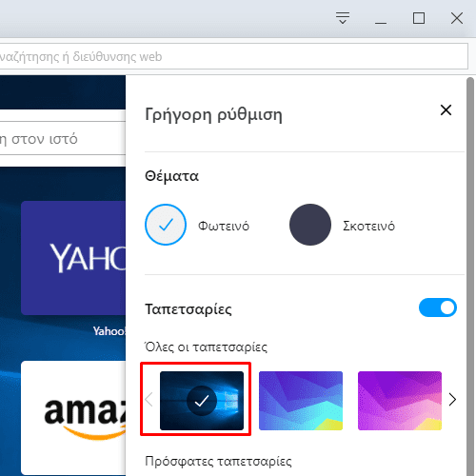Open the tabs menu icon in title bar
The image size is (476, 476).
pos(343,18)
